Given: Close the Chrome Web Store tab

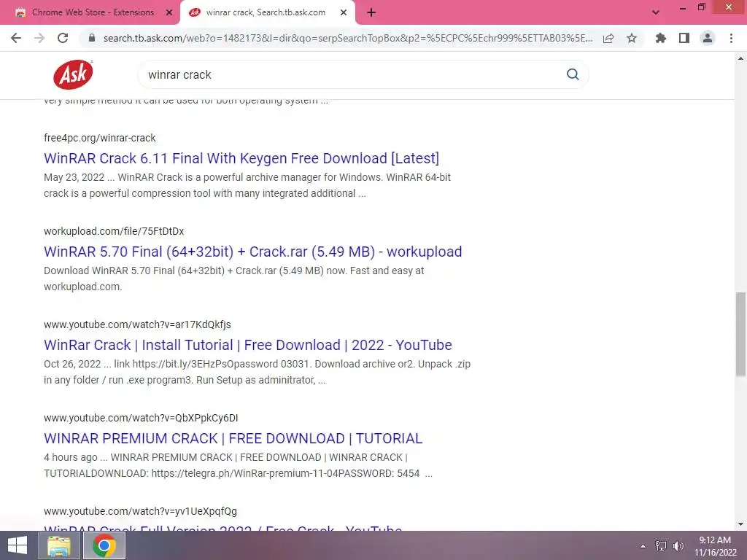Looking at the screenshot, I should point(169,12).
